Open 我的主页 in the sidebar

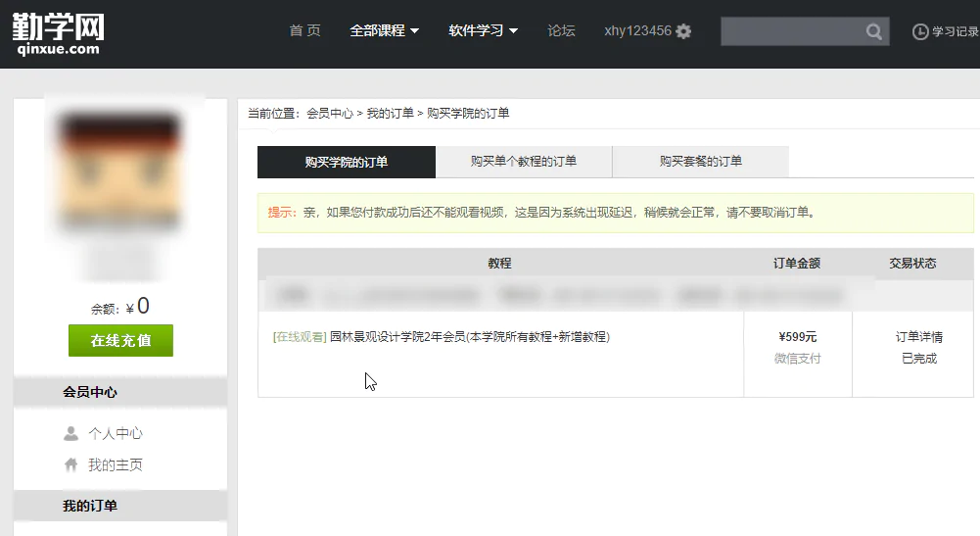tap(116, 464)
